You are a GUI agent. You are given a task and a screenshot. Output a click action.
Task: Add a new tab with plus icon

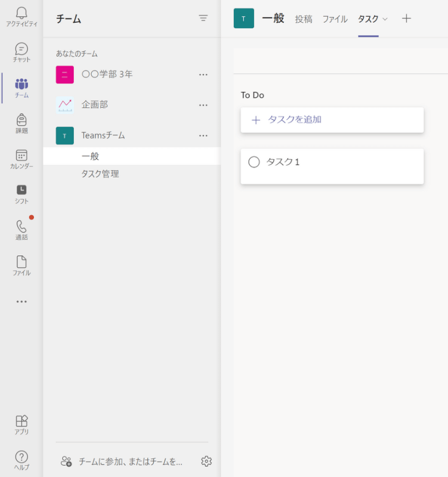coord(406,18)
